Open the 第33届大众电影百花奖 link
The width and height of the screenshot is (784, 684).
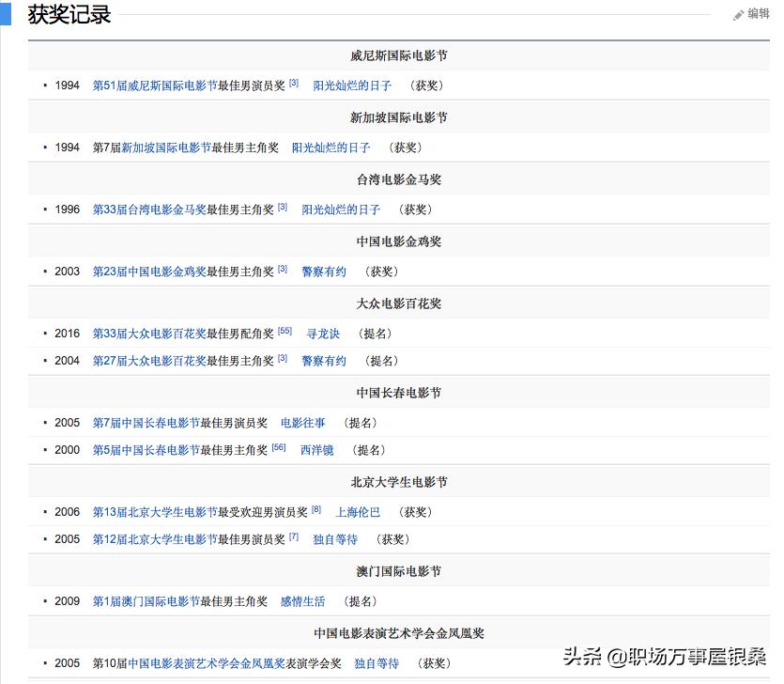pos(149,334)
